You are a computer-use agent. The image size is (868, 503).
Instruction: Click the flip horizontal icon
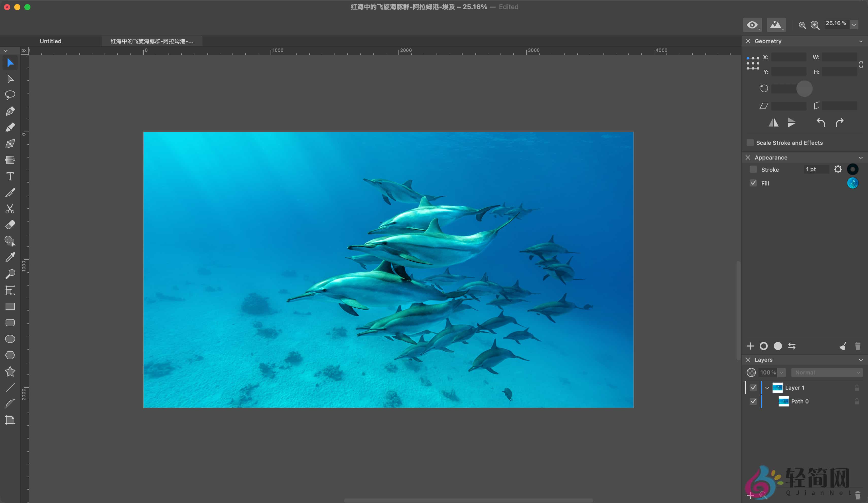pos(774,123)
